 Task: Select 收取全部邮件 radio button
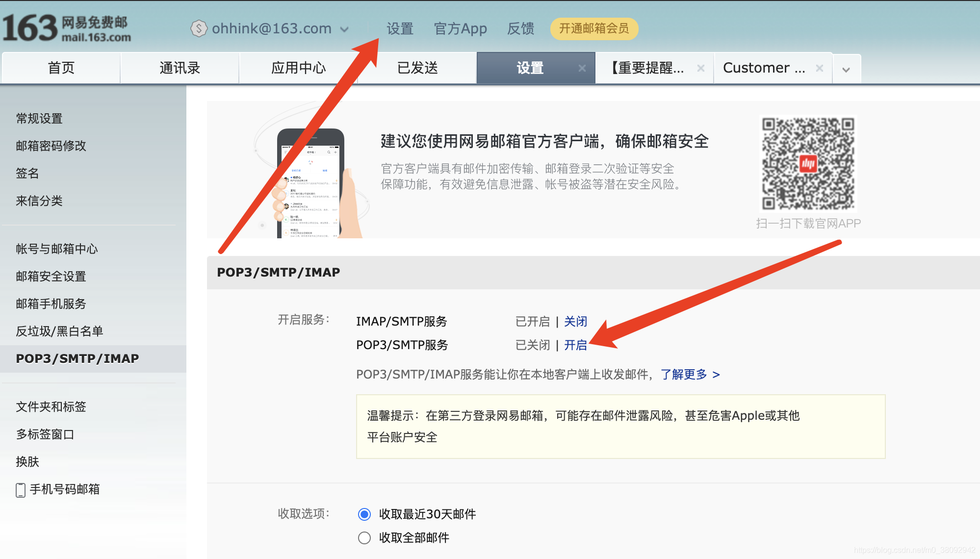coord(364,538)
